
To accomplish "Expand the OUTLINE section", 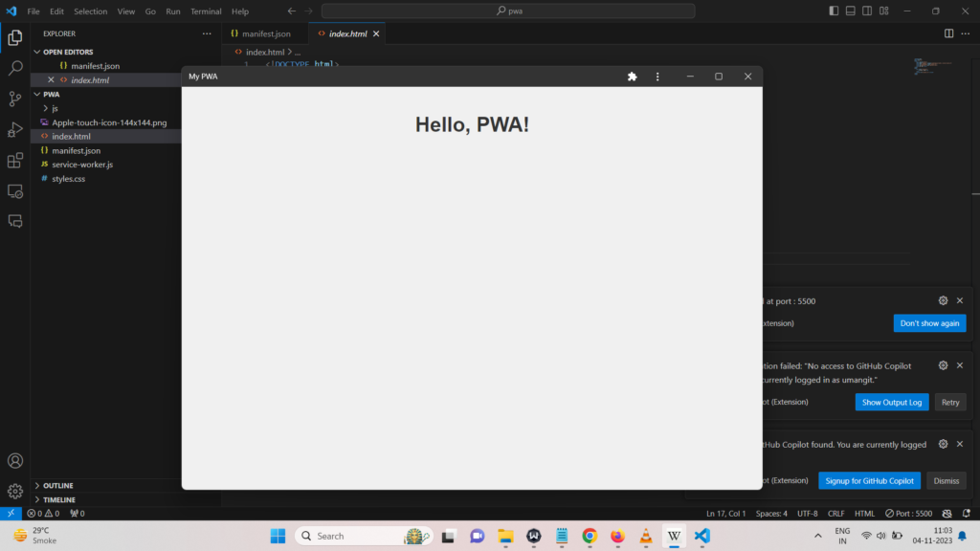I will coord(57,485).
